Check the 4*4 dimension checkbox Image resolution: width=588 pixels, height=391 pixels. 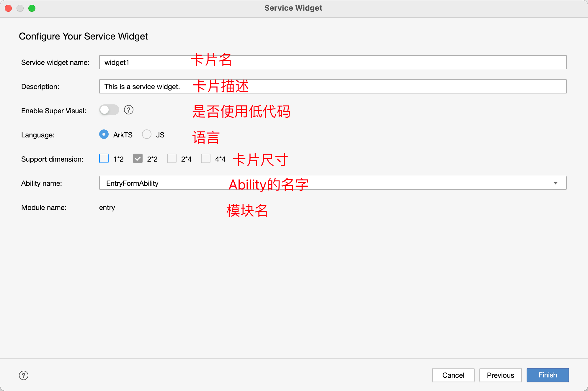pyautogui.click(x=206, y=159)
